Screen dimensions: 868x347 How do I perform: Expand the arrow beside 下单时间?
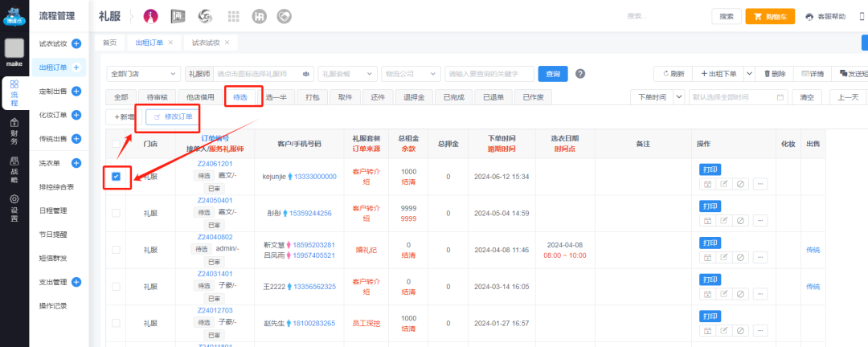(680, 97)
